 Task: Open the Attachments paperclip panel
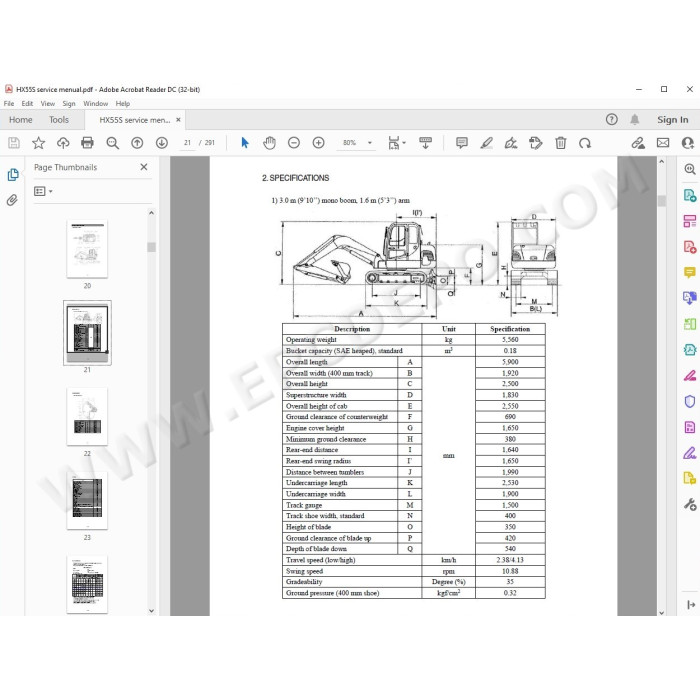click(x=12, y=200)
